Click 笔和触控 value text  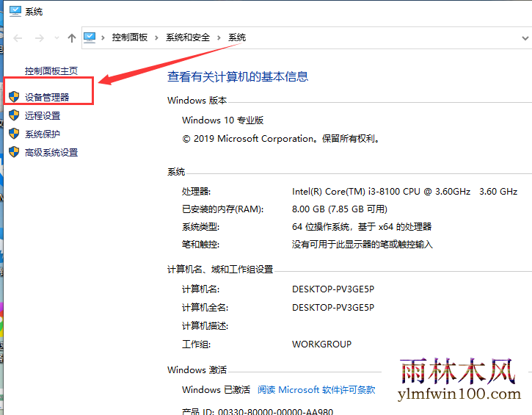click(x=362, y=244)
